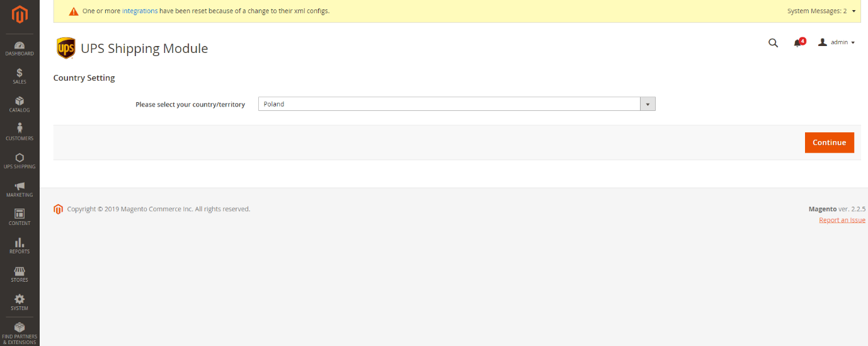The image size is (868, 346).
Task: Open the UPS Shipping menu
Action: coord(20,161)
